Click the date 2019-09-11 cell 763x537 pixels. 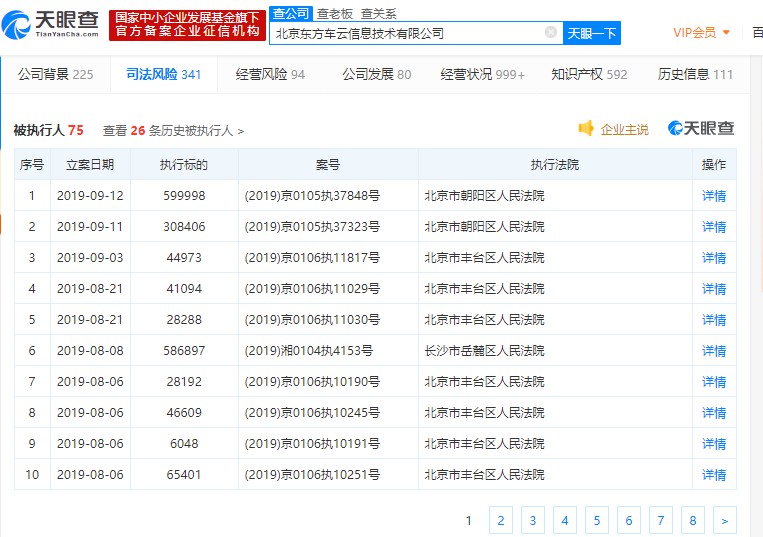(90, 227)
